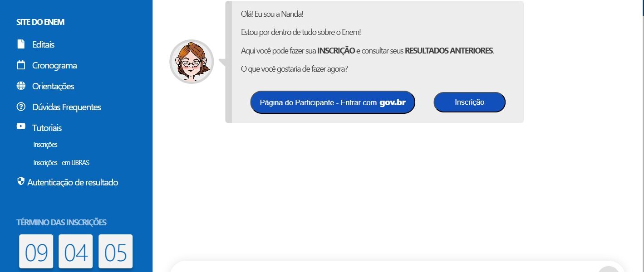644x272 pixels.
Task: Click the Inscrição button
Action: (x=469, y=102)
